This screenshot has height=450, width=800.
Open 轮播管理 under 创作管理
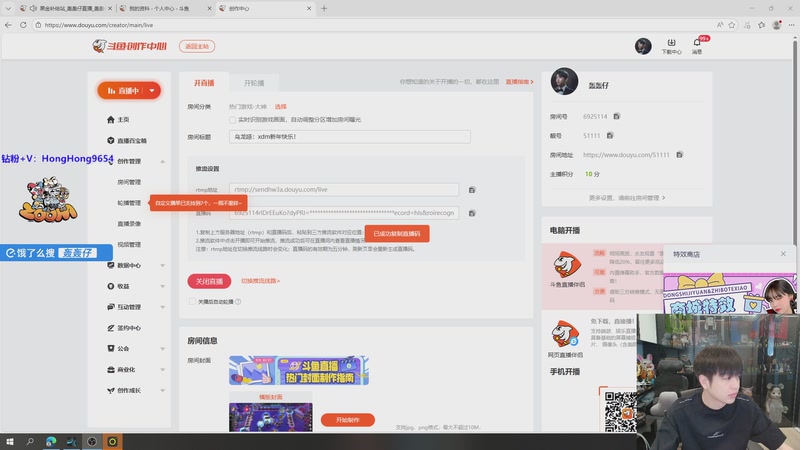point(129,203)
